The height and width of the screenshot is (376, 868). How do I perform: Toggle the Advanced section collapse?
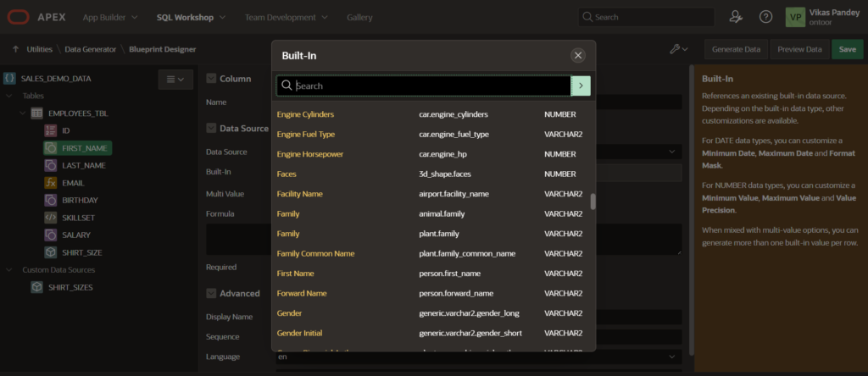tap(212, 293)
